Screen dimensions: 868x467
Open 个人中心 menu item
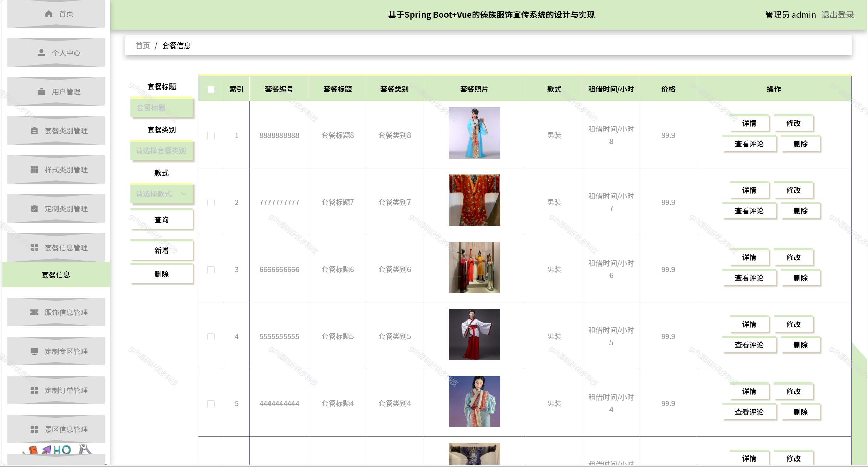(56, 53)
